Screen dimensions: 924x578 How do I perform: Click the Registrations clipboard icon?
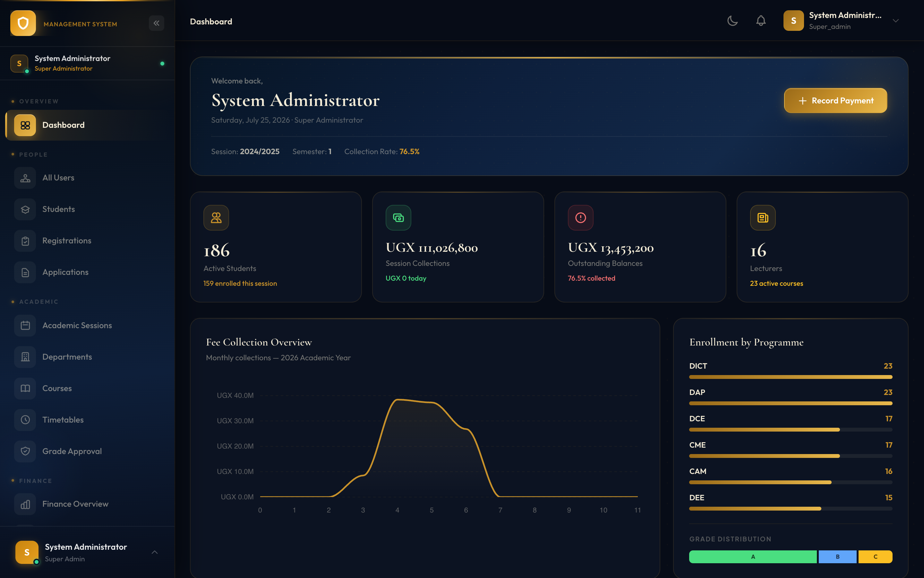click(x=25, y=241)
